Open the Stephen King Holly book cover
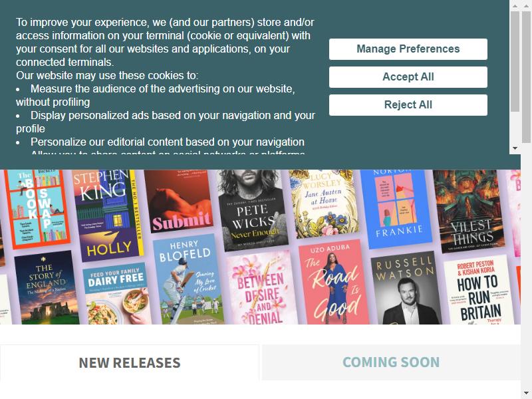Viewport: 532px width, 399px height. [x=107, y=214]
